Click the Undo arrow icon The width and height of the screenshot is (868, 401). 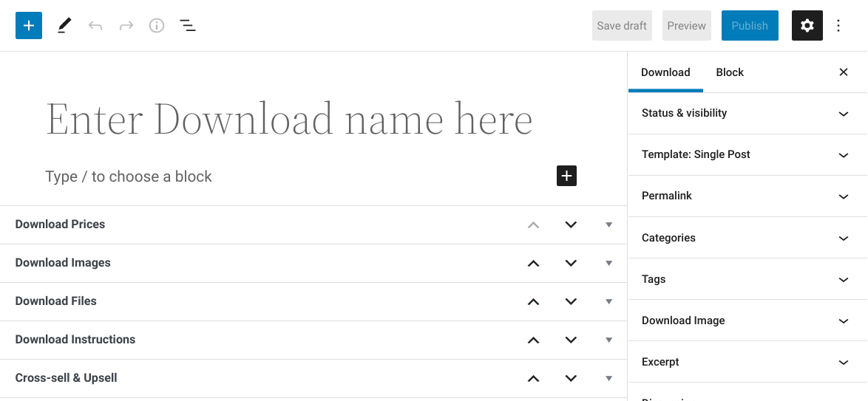(95, 26)
